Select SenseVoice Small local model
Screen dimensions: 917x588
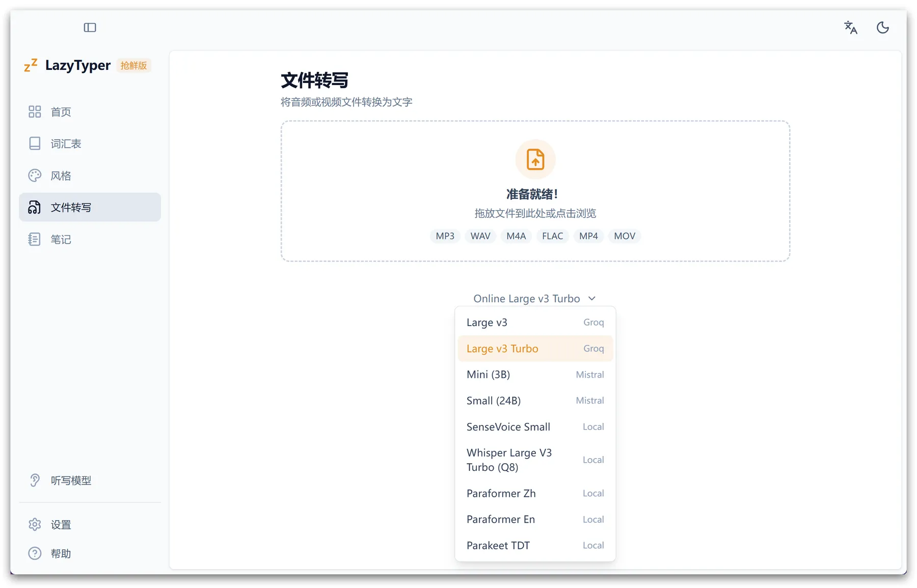tap(535, 427)
